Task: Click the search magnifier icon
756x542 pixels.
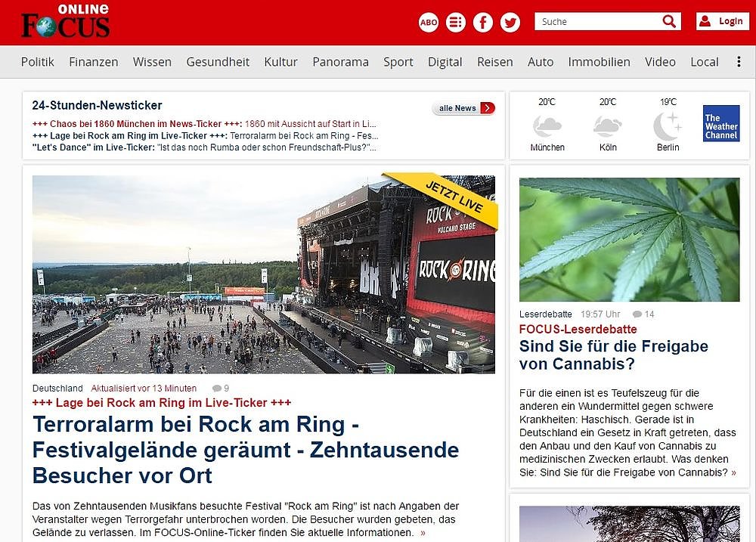Action: pyautogui.click(x=669, y=21)
